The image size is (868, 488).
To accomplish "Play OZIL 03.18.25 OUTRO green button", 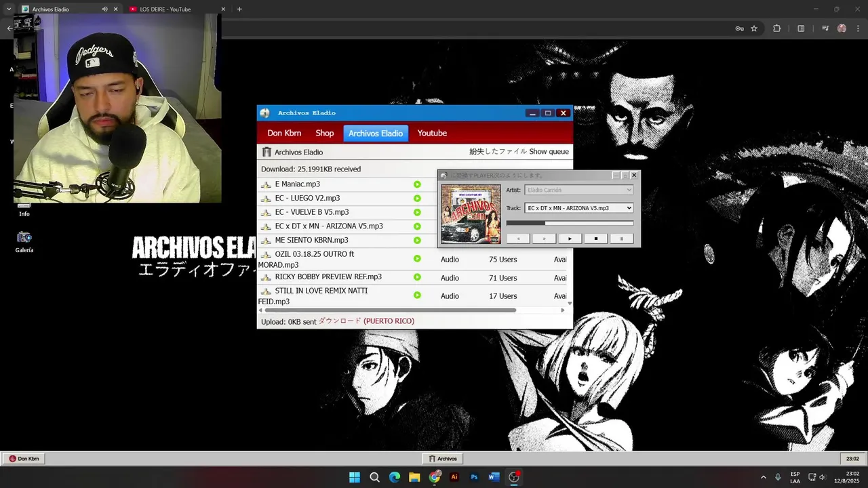I will coord(417,259).
